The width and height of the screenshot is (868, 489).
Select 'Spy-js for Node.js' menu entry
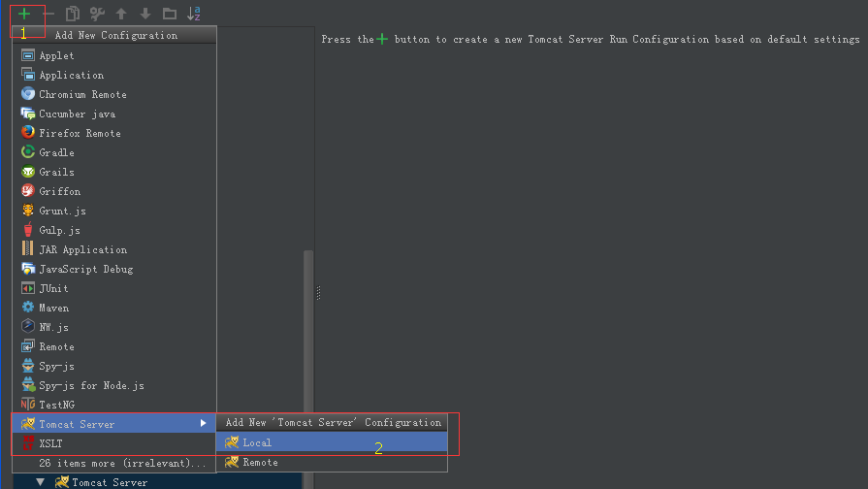click(114, 385)
